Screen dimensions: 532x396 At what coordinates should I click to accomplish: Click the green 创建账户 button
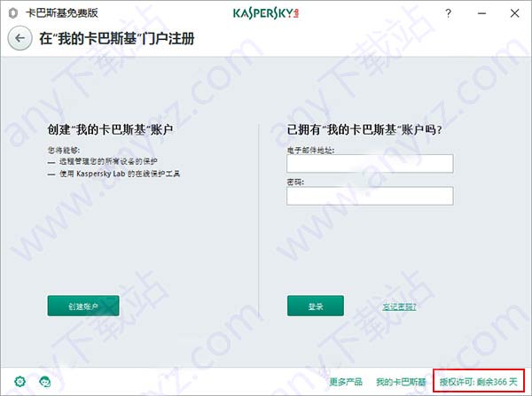point(83,306)
